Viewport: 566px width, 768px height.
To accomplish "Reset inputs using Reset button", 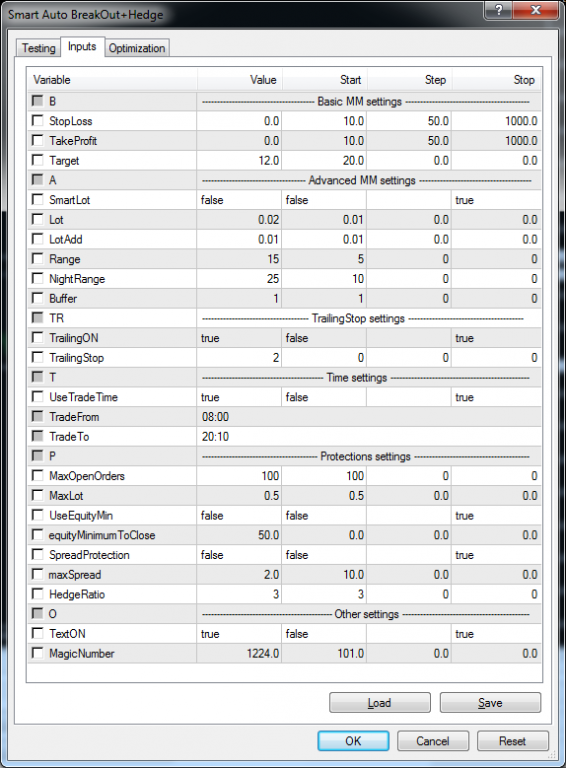I will tap(513, 741).
